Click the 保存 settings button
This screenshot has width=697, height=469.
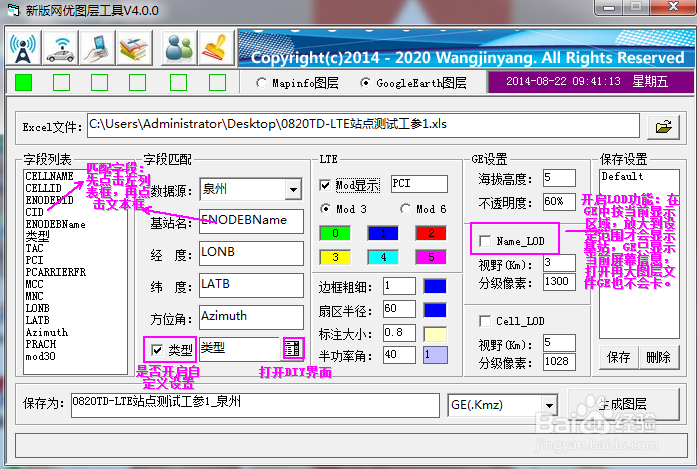619,357
